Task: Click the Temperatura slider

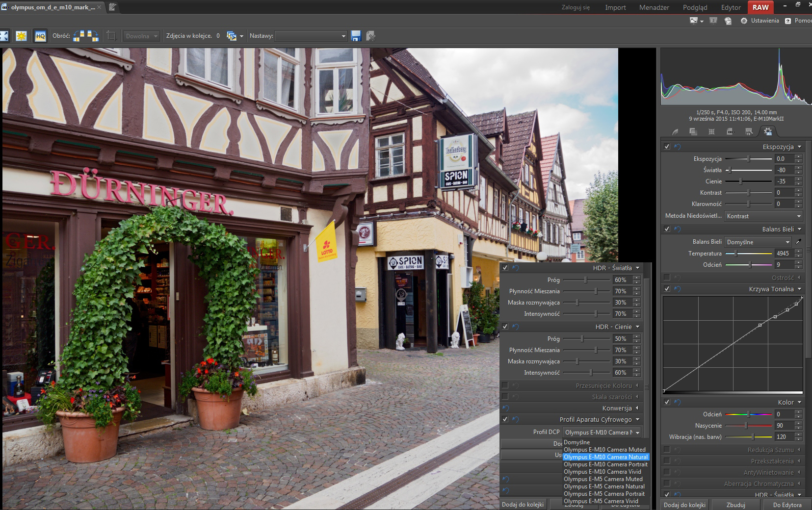Action: coord(749,254)
